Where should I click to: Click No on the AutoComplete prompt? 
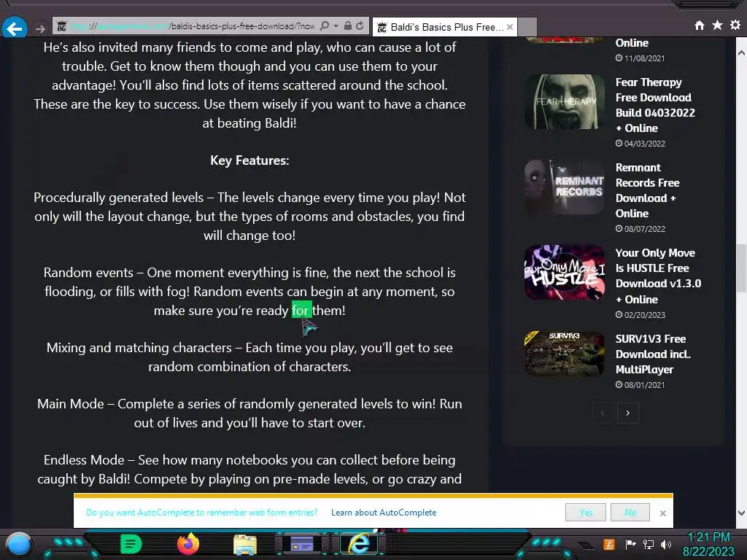[630, 513]
